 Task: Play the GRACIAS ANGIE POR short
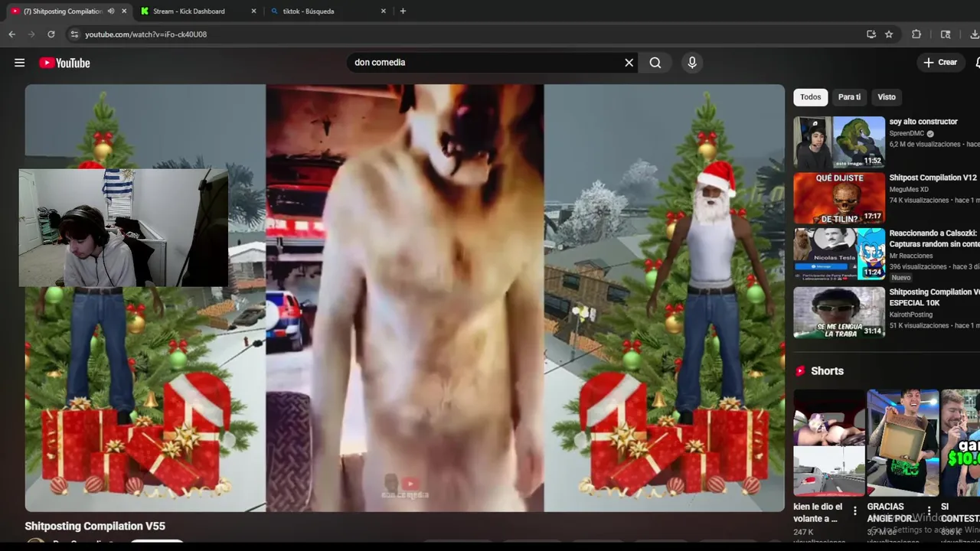(903, 443)
